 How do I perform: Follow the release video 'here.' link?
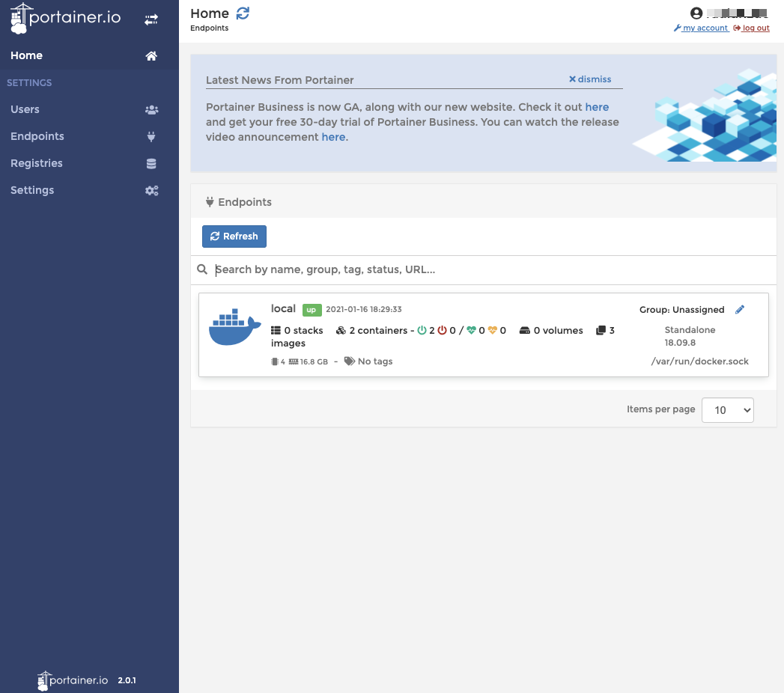click(334, 137)
